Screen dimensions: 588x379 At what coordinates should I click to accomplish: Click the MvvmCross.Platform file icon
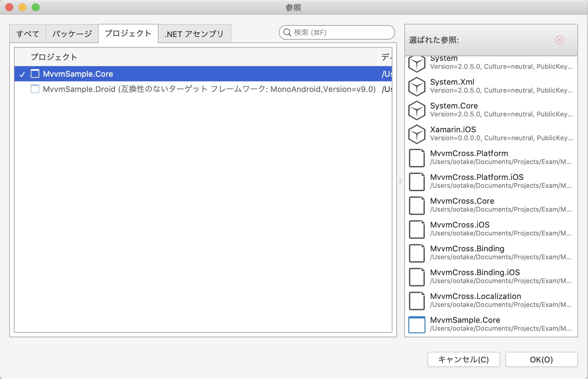(417, 158)
